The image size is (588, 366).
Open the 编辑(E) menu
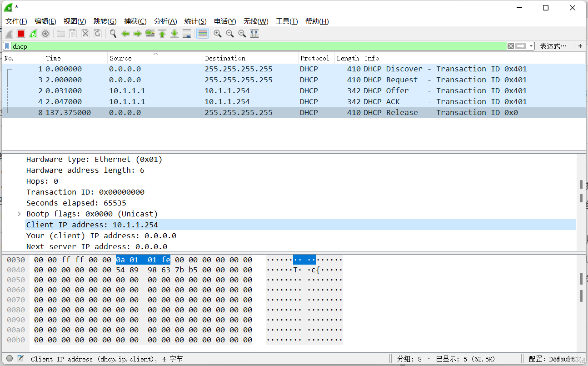45,21
